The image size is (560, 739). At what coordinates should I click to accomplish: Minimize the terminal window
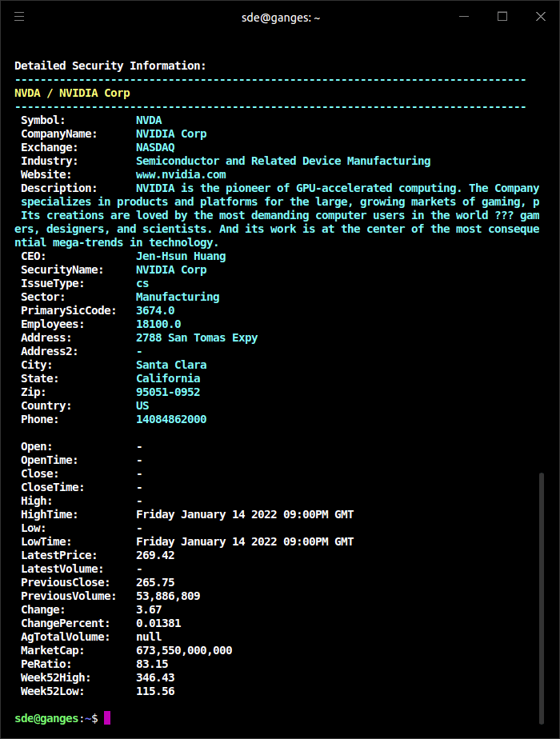point(464,17)
